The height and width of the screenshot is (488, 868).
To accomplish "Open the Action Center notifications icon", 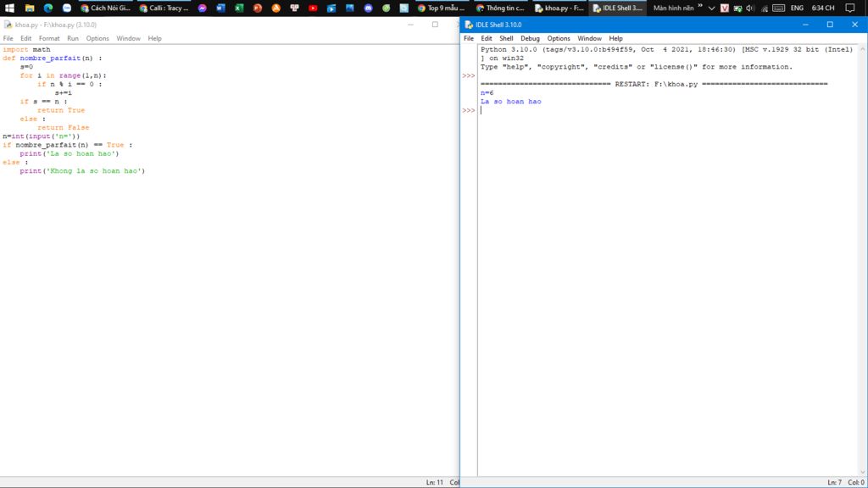I will pyautogui.click(x=850, y=8).
